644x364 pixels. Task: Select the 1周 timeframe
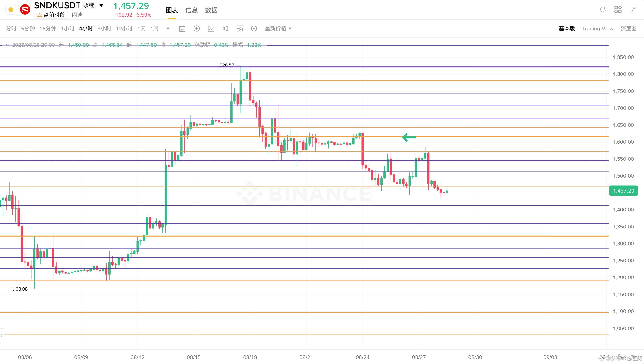tap(154, 29)
